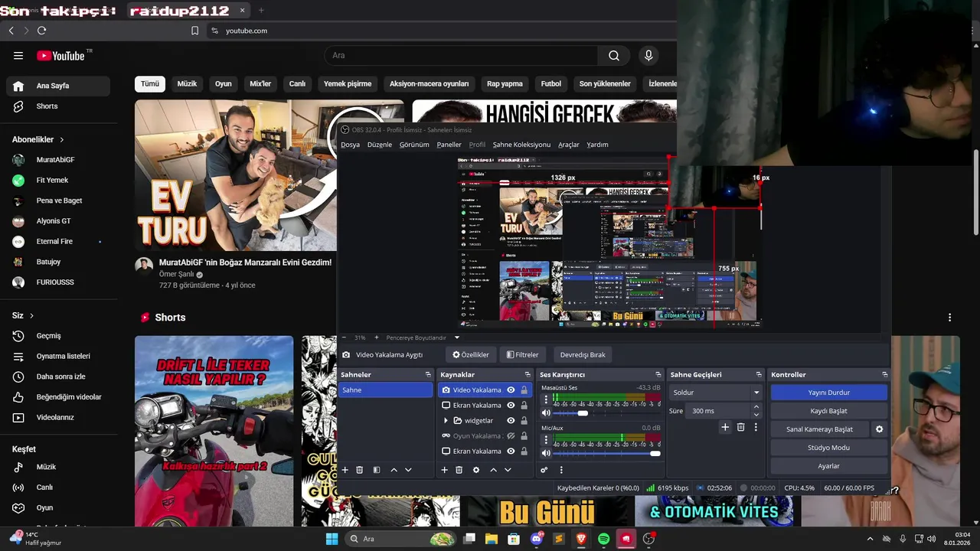Bookmark the page from the address bar

click(x=194, y=31)
